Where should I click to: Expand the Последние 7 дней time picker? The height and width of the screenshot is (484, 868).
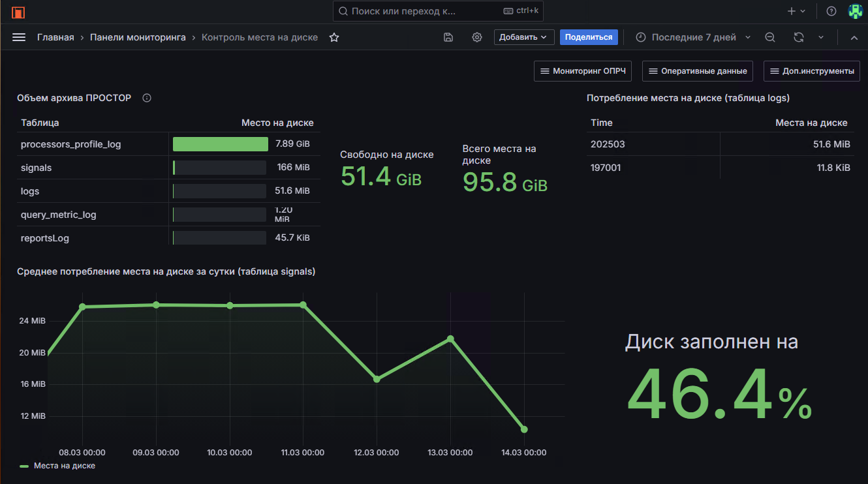click(x=693, y=37)
